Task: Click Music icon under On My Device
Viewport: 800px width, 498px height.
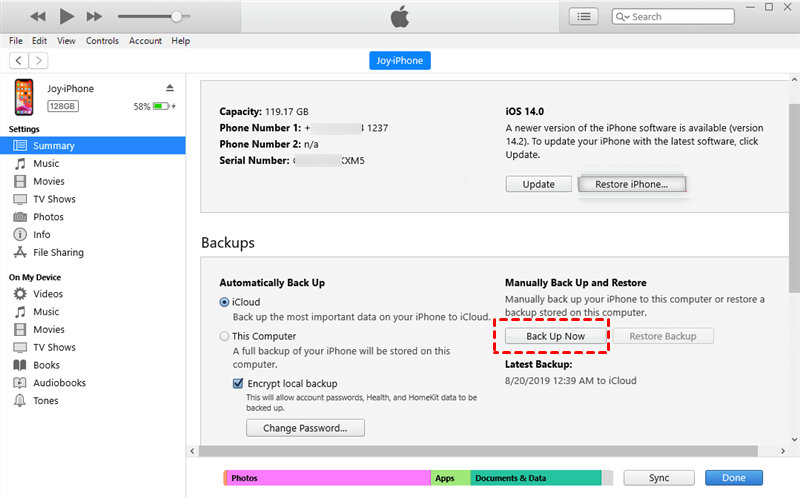Action: coord(20,312)
